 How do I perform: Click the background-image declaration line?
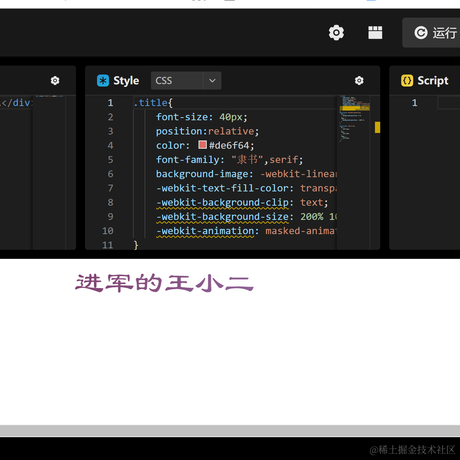pos(246,174)
